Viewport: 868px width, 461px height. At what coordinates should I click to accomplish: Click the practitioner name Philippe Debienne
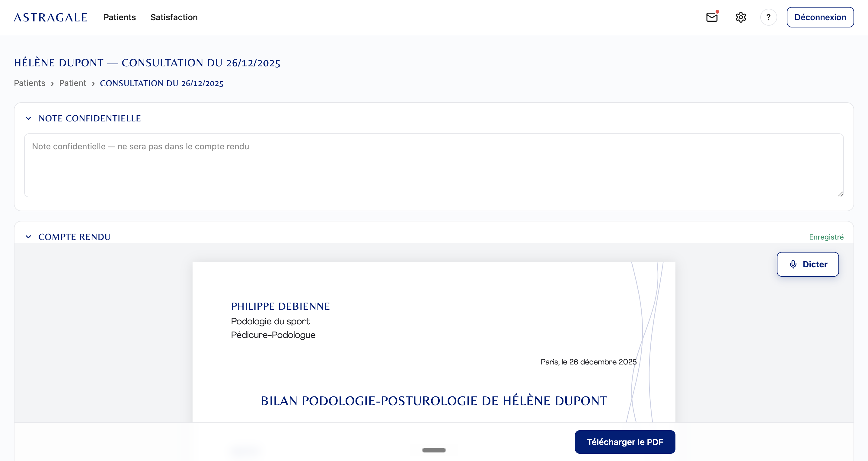(280, 306)
